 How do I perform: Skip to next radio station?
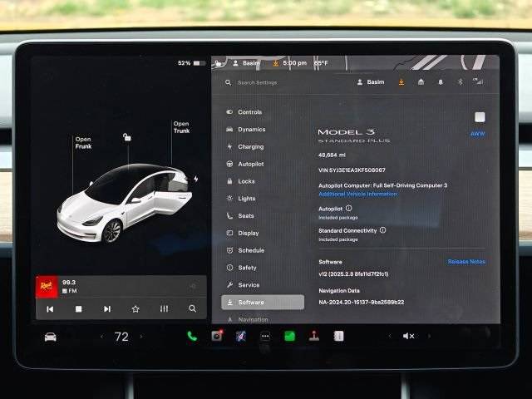[107, 308]
